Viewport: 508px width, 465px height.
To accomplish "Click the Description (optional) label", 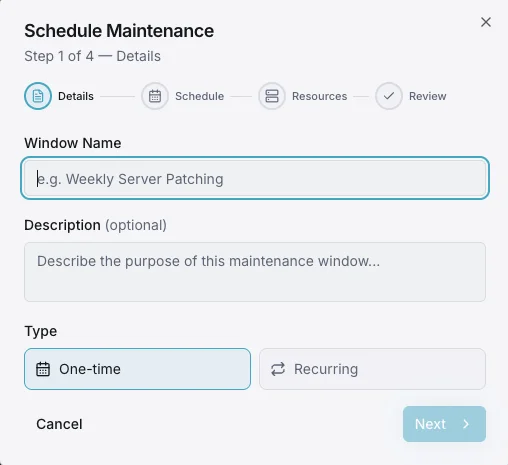I will (95, 225).
